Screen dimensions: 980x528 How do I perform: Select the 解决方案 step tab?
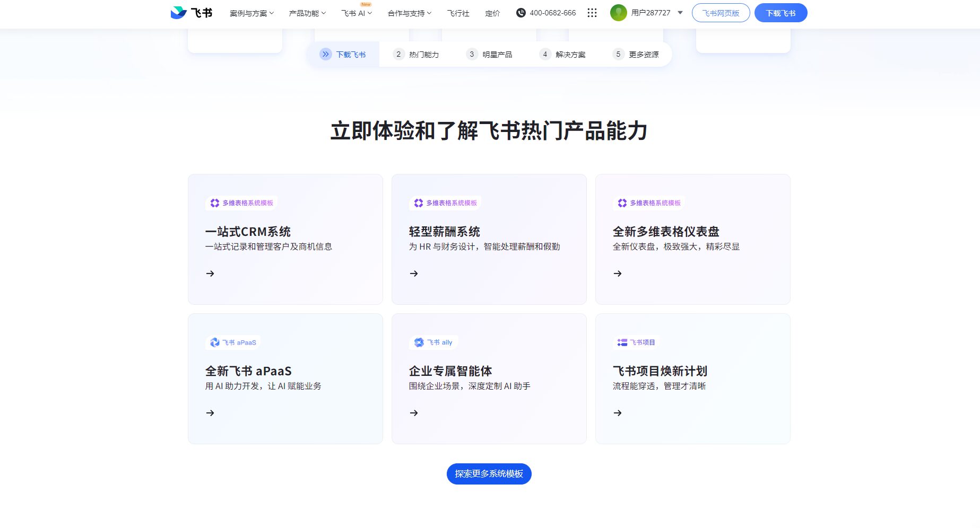click(x=562, y=54)
